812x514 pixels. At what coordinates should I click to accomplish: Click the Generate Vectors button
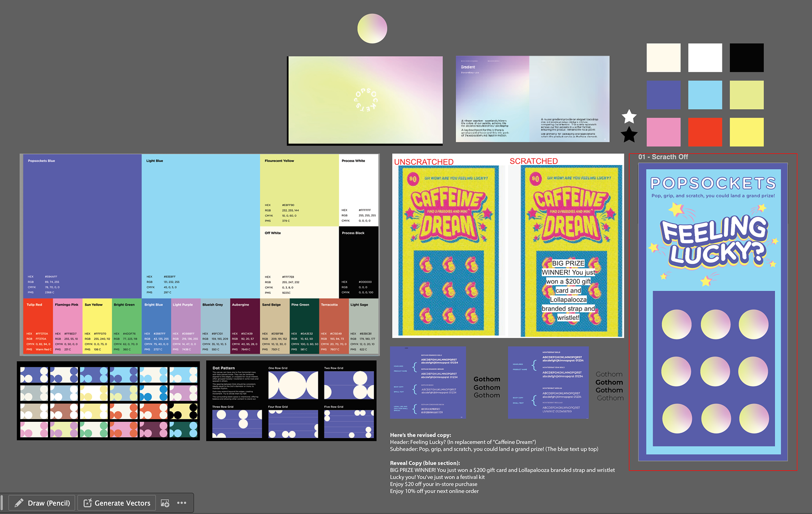pos(117,503)
